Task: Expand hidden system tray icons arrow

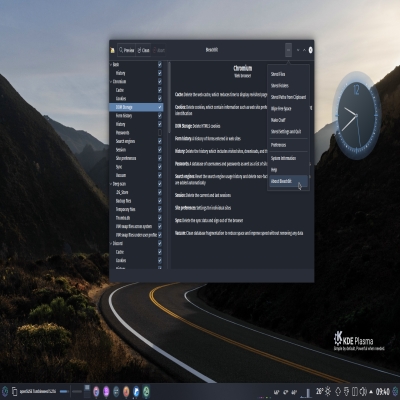Action: (x=371, y=392)
